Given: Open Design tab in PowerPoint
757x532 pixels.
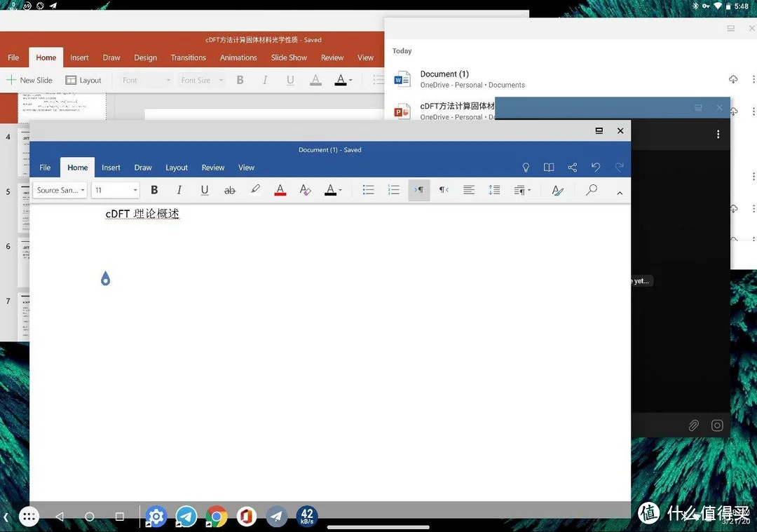Looking at the screenshot, I should click(x=145, y=57).
